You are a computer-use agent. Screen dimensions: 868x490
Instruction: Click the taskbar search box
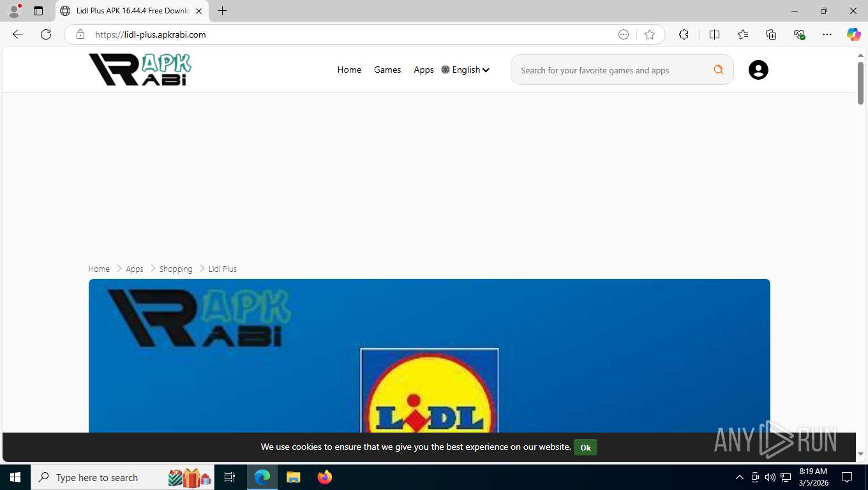(x=123, y=477)
